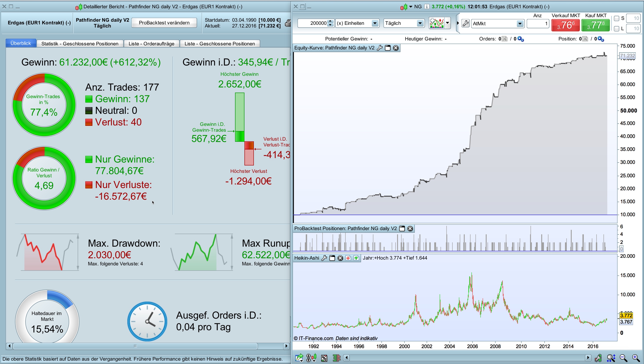Click the auto-fit zoom magnifier icon
Image resolution: width=644 pixels, height=364 pixels.
coord(611,358)
